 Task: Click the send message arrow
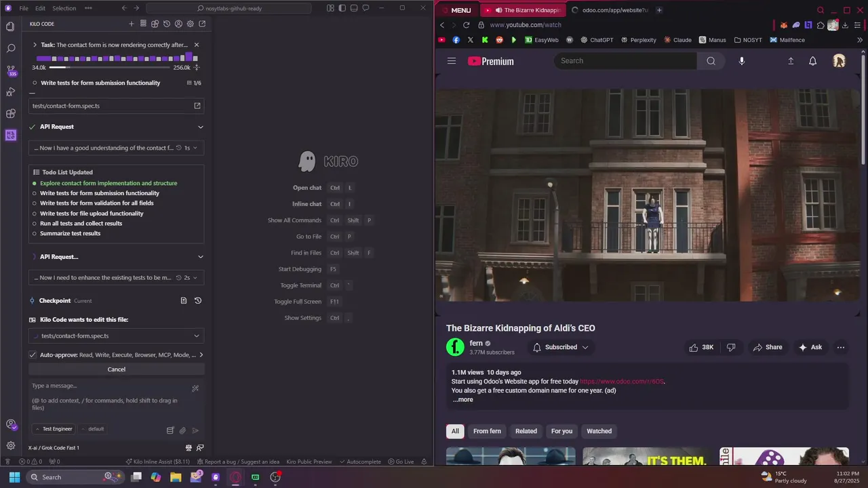[195, 430]
